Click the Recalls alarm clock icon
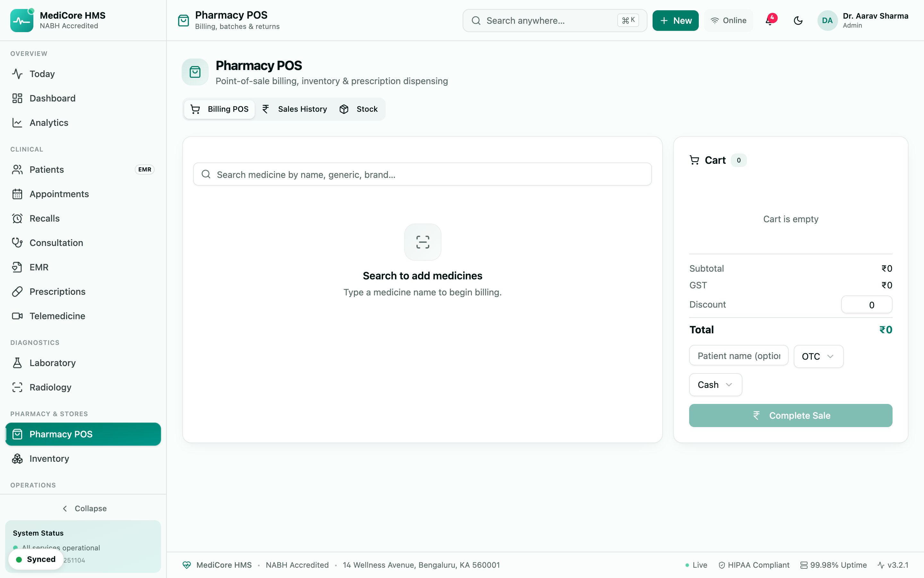 coord(17,219)
